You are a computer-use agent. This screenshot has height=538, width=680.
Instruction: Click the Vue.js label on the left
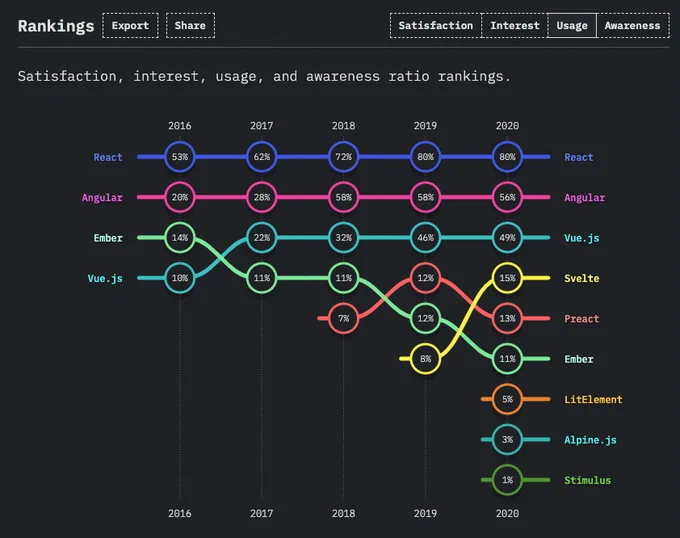105,278
